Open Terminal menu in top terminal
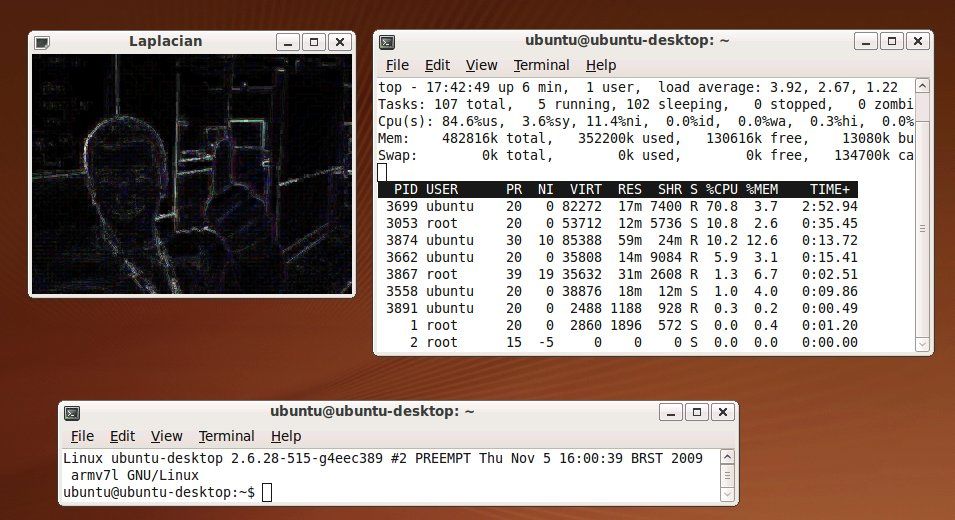955x520 pixels. coord(541,65)
